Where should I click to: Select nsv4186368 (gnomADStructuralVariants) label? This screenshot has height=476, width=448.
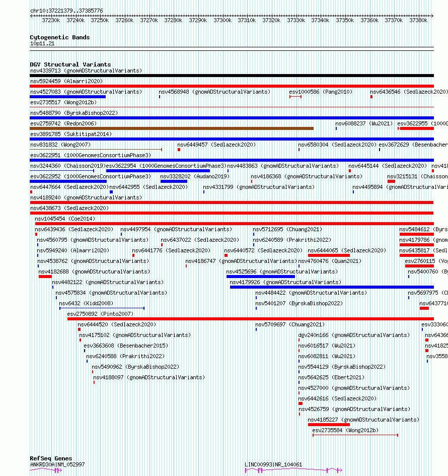(307, 176)
